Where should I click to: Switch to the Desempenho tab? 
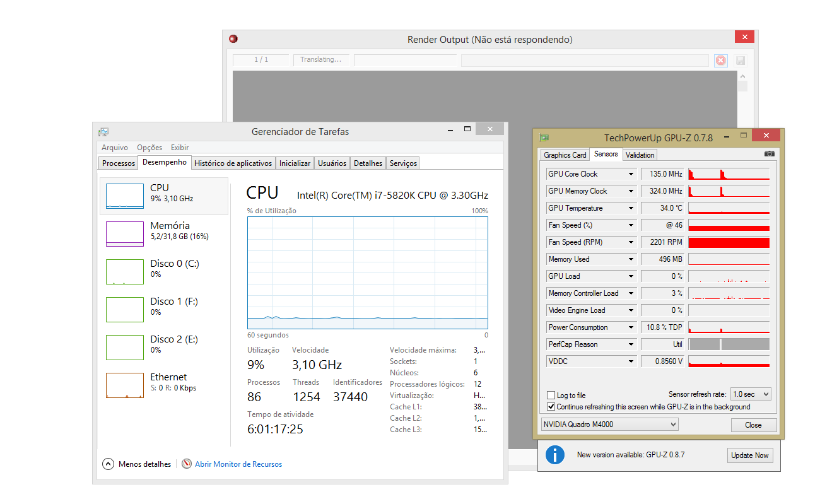pyautogui.click(x=165, y=162)
